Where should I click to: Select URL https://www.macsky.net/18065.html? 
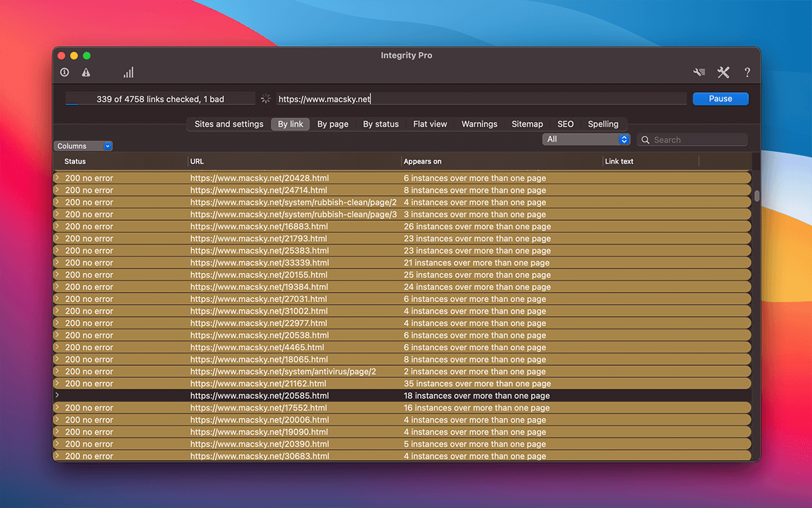click(258, 360)
